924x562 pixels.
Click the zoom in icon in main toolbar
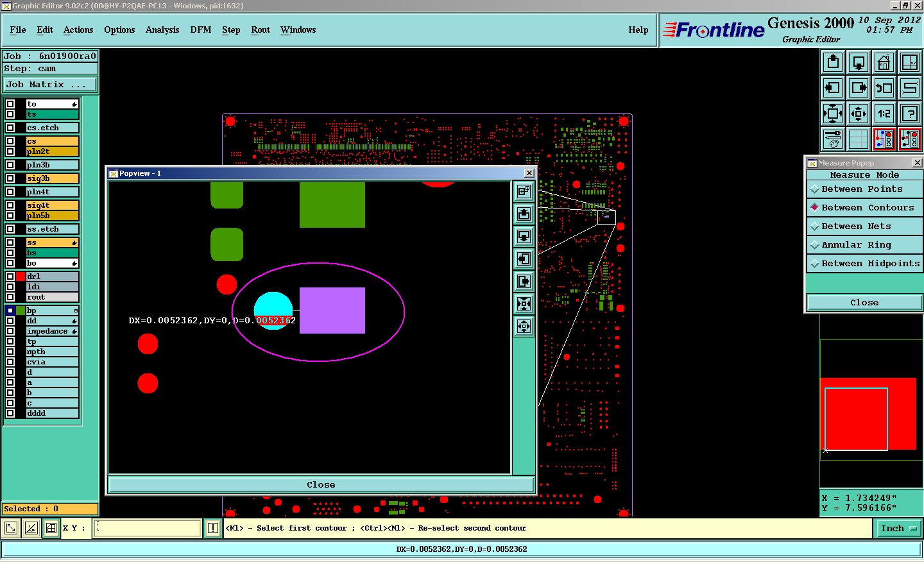tap(833, 114)
